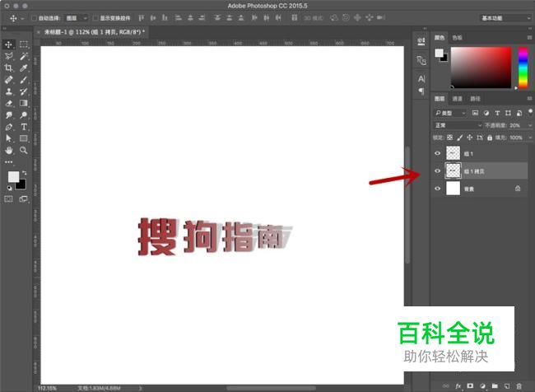535x392 pixels.
Task: Select the Zoom tool
Action: click(24, 150)
